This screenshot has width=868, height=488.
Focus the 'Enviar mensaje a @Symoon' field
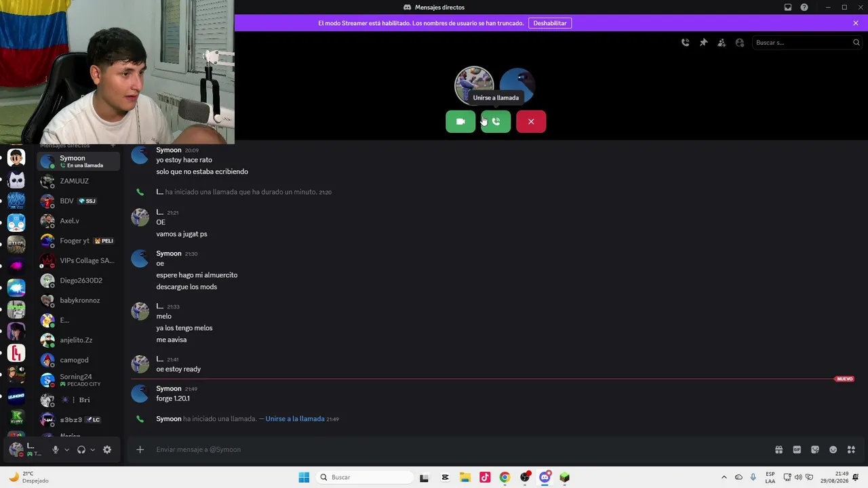(461, 449)
